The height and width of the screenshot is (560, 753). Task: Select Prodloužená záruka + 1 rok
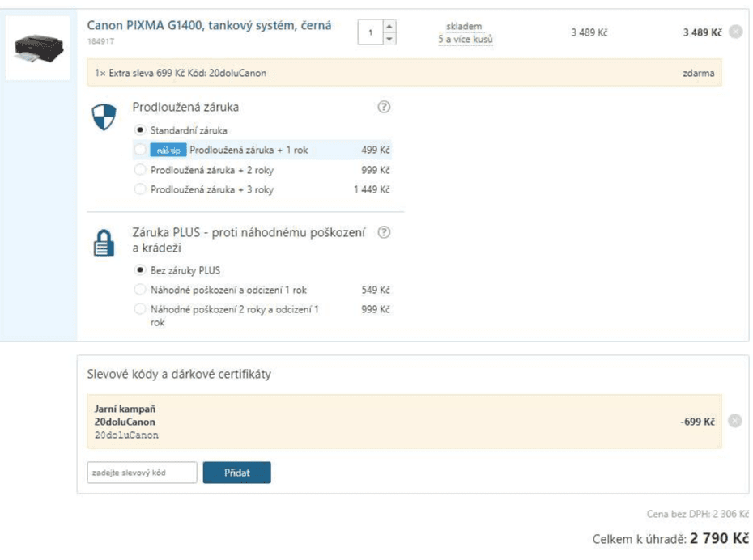[140, 150]
